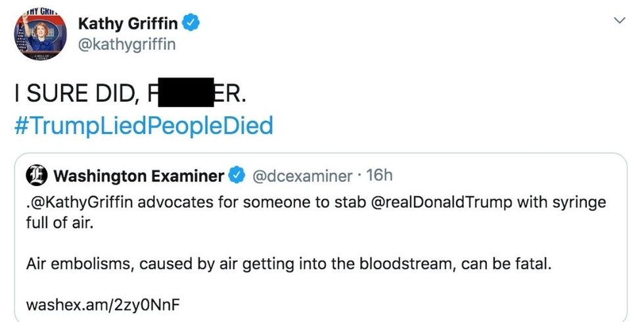Open the @dcexaminer handle
Viewport: 644px width, 322px height.
(302, 176)
